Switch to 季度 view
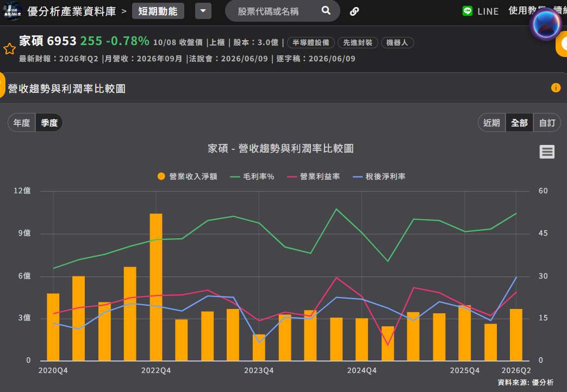The height and width of the screenshot is (392, 567). point(49,123)
